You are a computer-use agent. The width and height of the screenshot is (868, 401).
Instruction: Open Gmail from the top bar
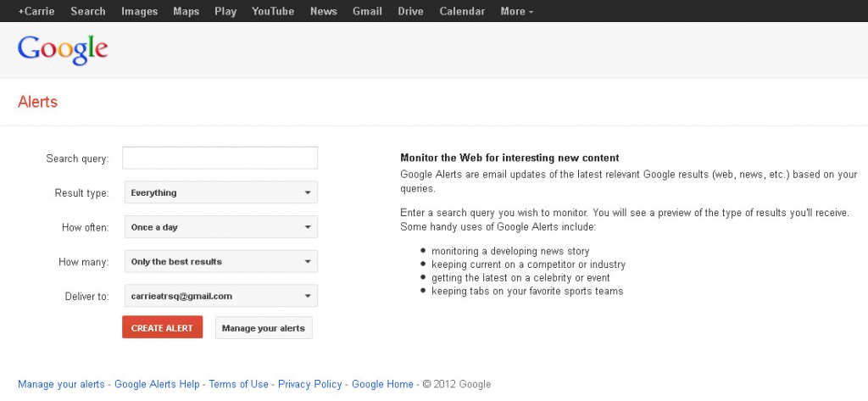(368, 11)
